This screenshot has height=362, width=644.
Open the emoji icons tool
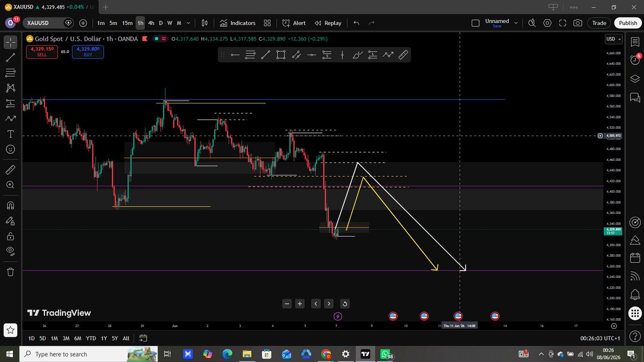[x=10, y=149]
